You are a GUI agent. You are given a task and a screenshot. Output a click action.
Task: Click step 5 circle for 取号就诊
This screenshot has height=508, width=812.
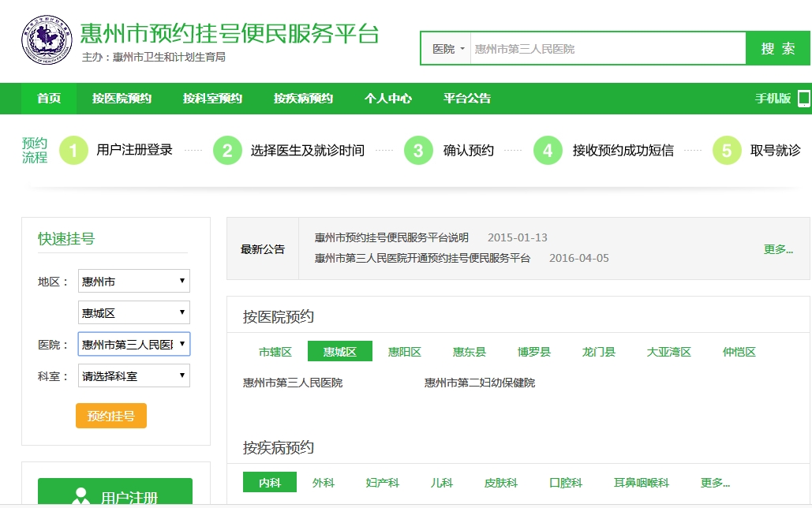coord(727,150)
